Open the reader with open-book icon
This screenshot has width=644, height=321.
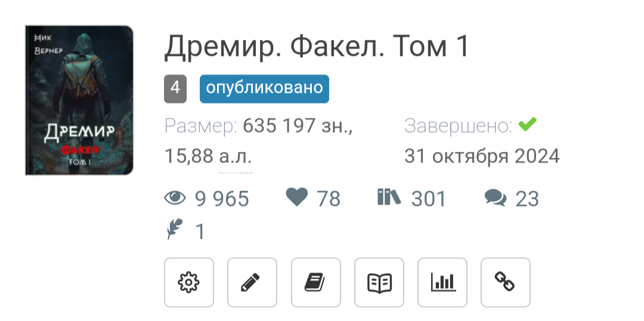pos(379,282)
